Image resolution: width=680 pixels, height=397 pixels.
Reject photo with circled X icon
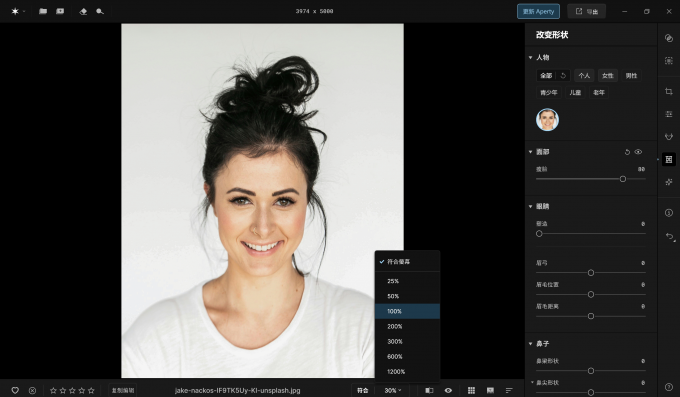32,390
